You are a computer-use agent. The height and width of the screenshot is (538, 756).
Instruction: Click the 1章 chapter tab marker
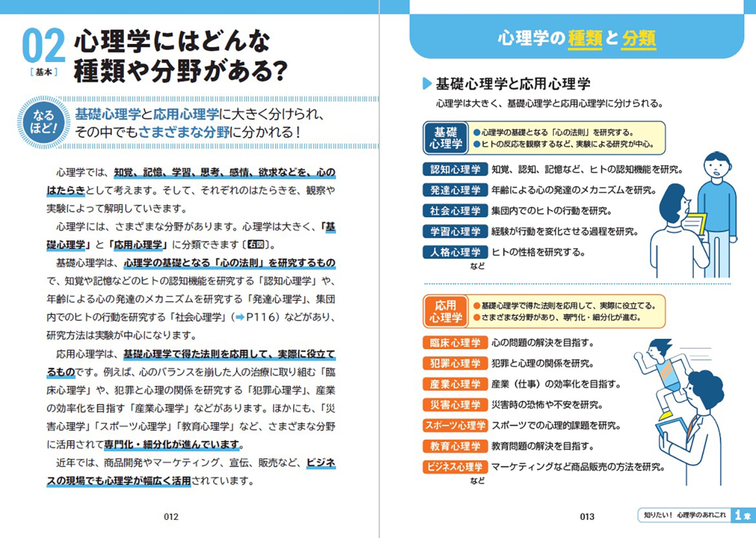point(742,515)
